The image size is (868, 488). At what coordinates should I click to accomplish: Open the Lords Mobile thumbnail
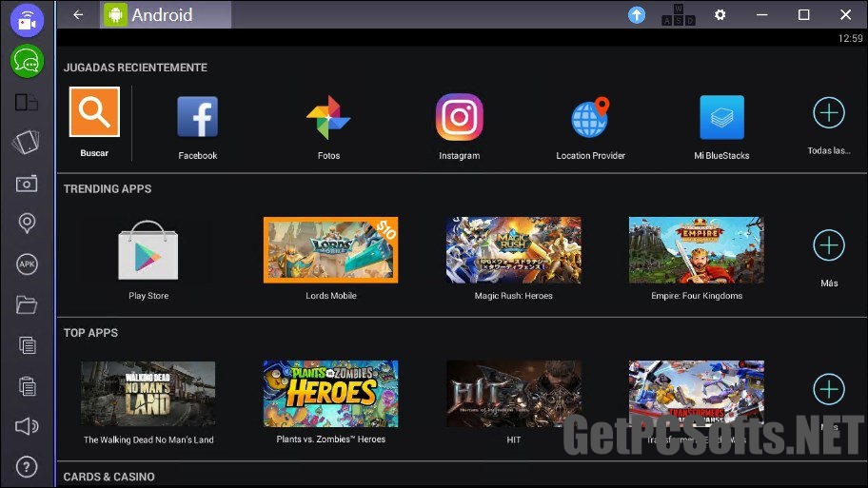coord(330,250)
